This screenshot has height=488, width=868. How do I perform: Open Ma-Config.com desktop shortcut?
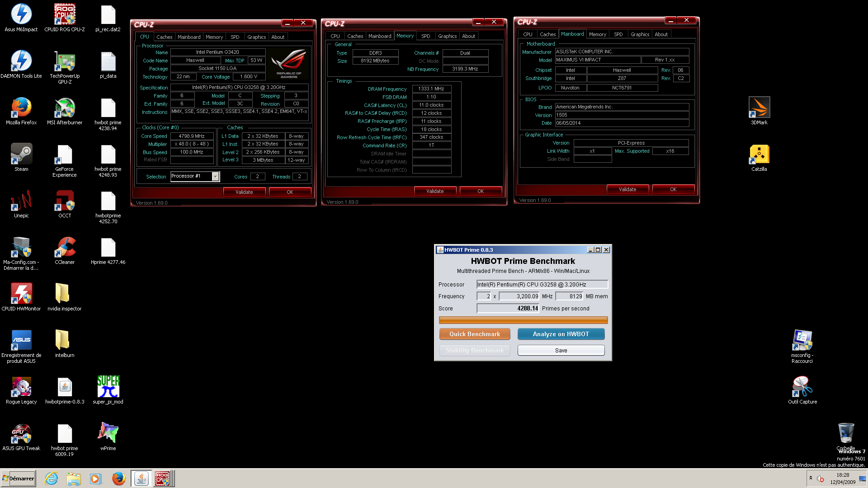[x=21, y=253]
